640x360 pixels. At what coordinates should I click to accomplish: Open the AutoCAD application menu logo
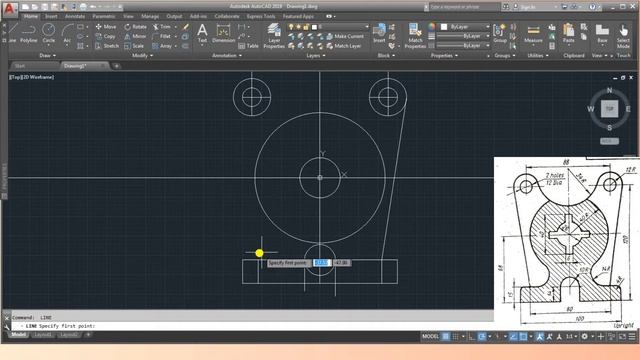click(x=9, y=9)
